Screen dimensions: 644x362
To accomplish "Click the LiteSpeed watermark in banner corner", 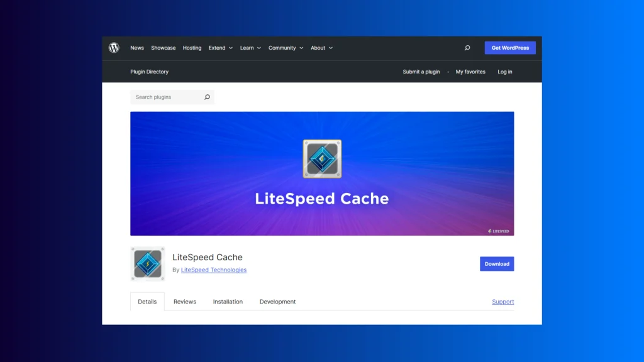I will (x=499, y=231).
